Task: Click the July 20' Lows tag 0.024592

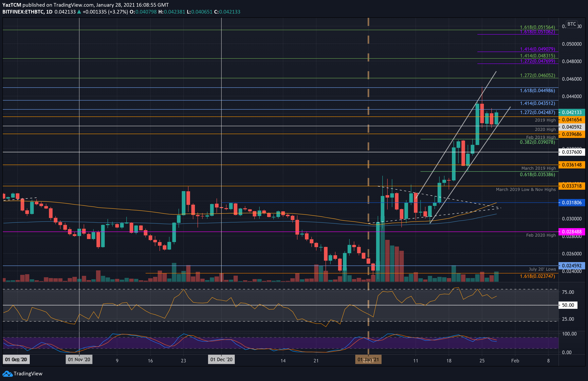Action: point(572,266)
